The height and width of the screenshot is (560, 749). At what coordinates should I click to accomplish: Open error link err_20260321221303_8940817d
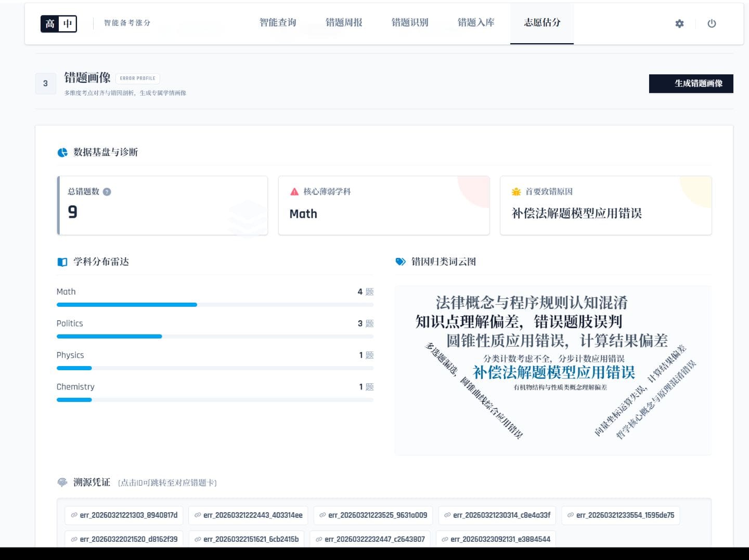tap(124, 515)
